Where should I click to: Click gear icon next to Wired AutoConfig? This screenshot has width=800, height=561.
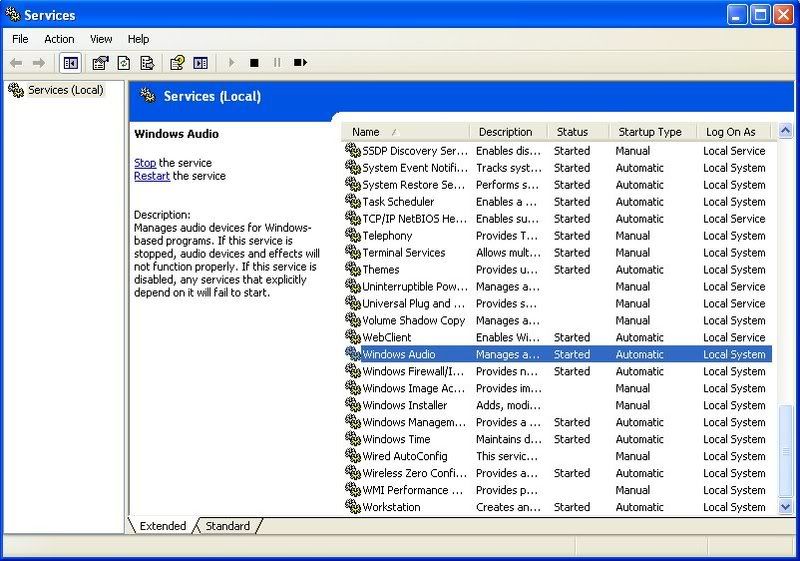tap(353, 456)
